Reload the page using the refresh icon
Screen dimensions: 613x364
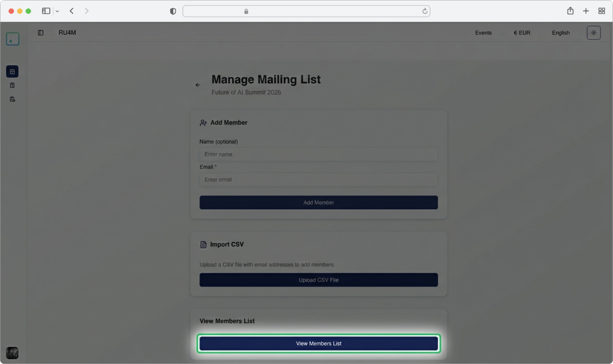425,11
